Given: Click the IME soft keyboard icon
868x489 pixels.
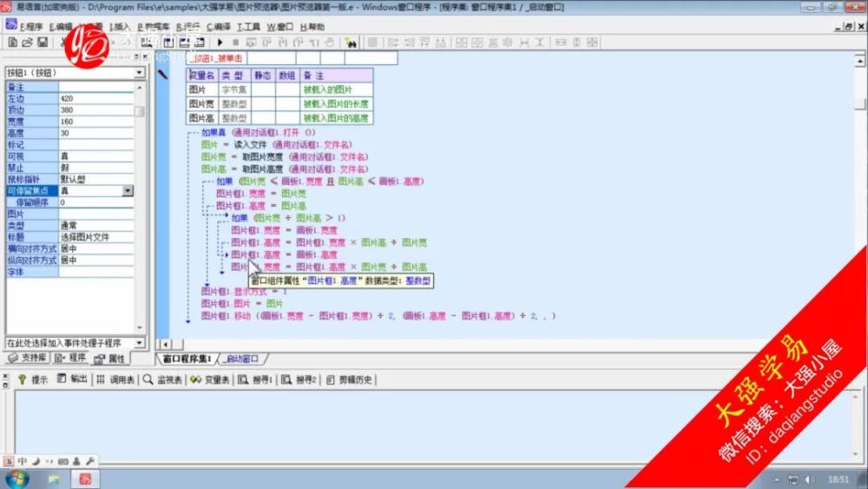Looking at the screenshot, I should click(x=63, y=460).
